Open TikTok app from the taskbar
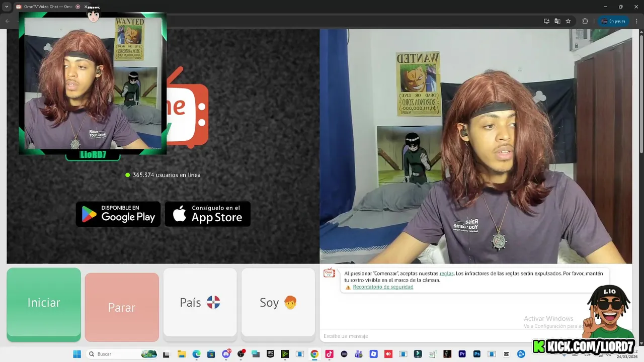Image resolution: width=644 pixels, height=362 pixels. pyautogui.click(x=329, y=354)
